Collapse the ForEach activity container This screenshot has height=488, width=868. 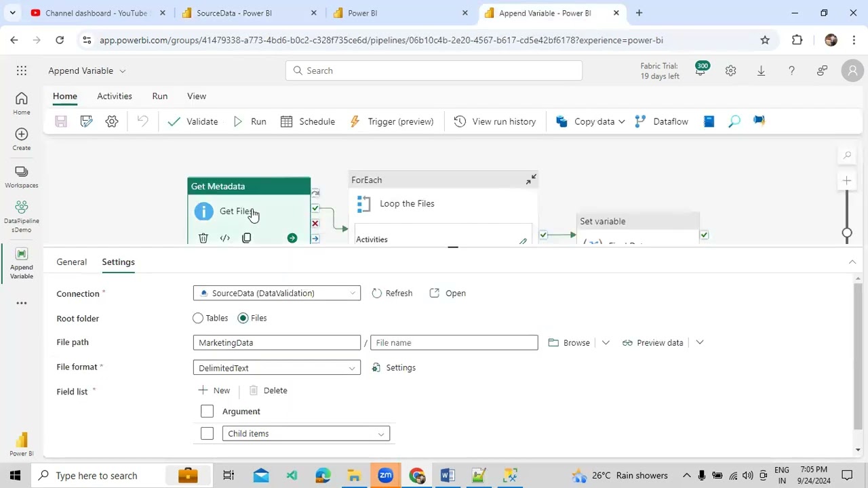(x=531, y=180)
